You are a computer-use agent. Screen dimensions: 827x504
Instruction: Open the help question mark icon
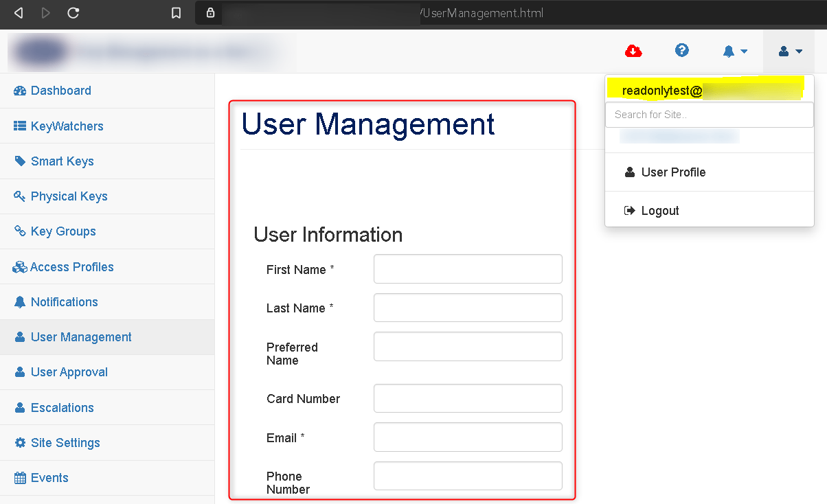tap(681, 50)
